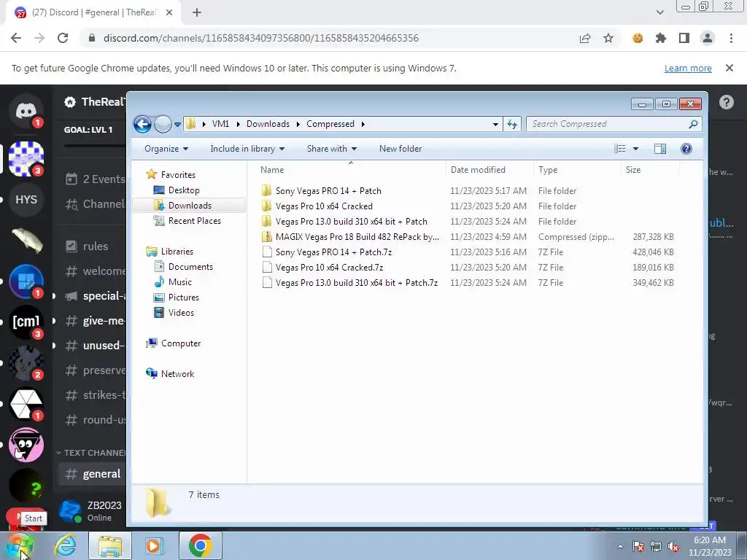Click VM1 in the address breadcrumb

coord(220,124)
